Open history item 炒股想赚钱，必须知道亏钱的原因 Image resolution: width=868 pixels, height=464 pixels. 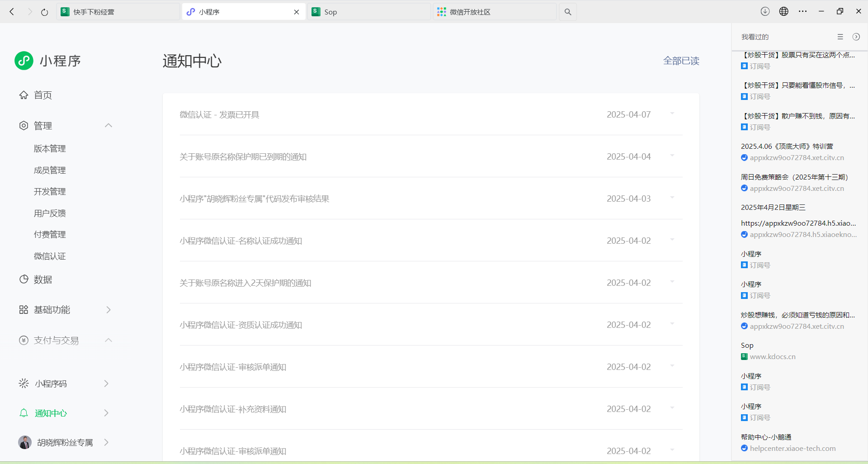pyautogui.click(x=798, y=315)
